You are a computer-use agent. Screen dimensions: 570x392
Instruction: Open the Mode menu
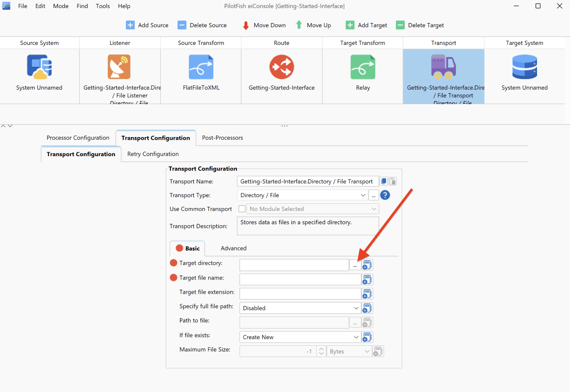pos(61,6)
